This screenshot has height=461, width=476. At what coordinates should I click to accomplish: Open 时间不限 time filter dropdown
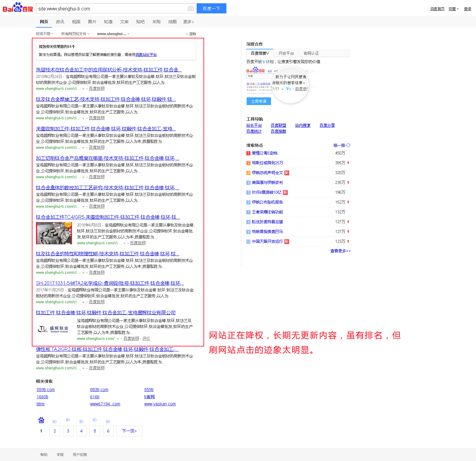coord(45,34)
